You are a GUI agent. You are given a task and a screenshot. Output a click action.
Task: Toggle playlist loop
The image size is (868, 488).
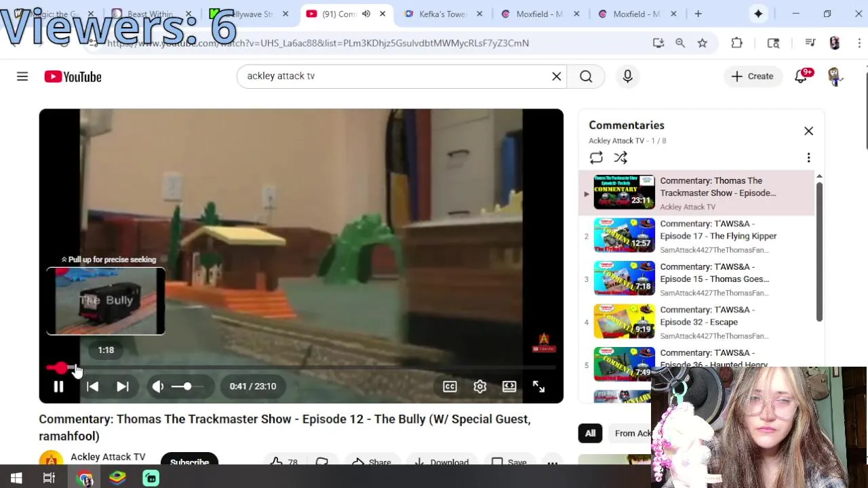click(596, 158)
